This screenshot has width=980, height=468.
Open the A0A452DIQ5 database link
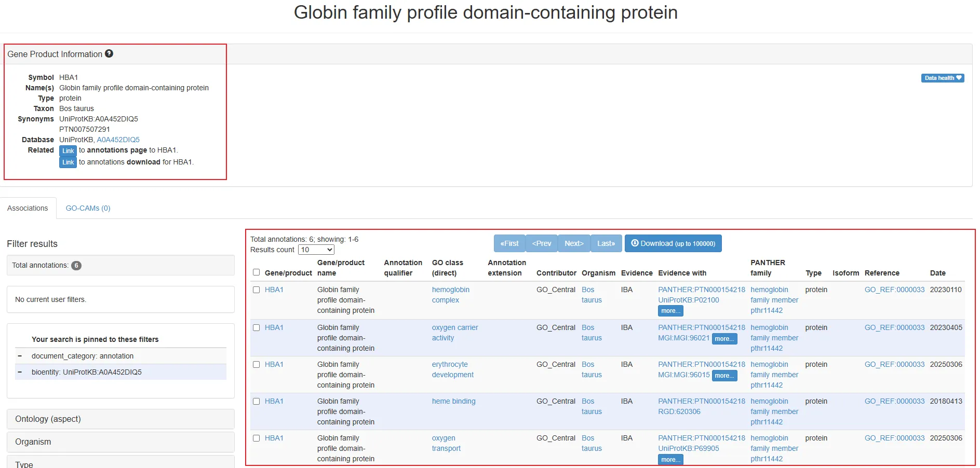tap(118, 140)
